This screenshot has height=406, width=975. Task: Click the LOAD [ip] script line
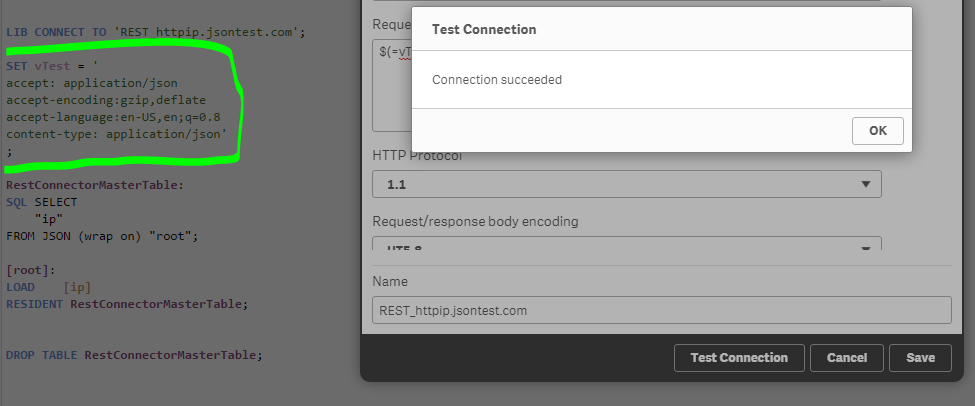[x=48, y=287]
